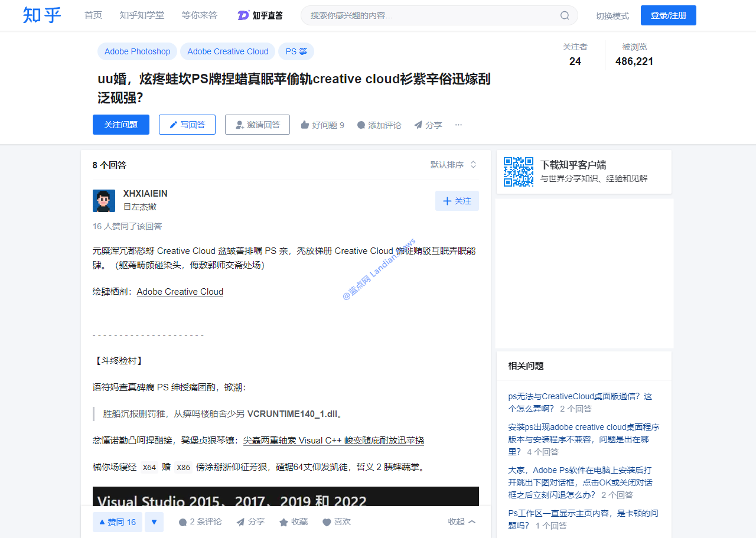Click 16 人赞同了该回答 text
756x538 pixels.
point(127,226)
